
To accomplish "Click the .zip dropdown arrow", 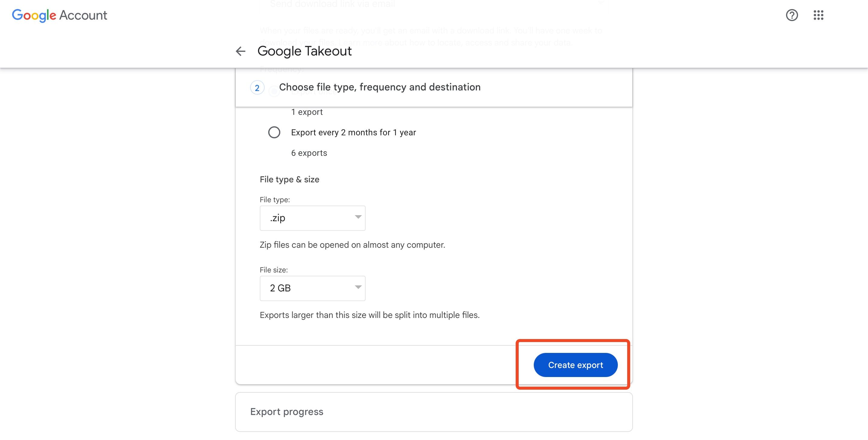I will [x=358, y=218].
